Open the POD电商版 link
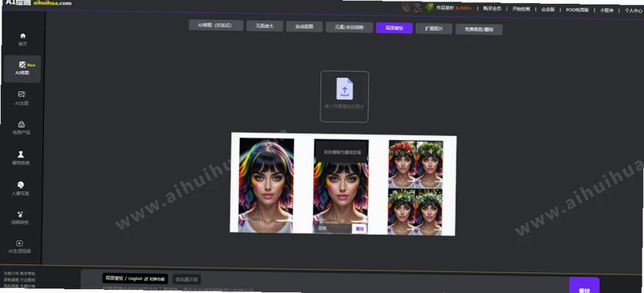Image resolution: width=644 pixels, height=293 pixels. pos(577,10)
